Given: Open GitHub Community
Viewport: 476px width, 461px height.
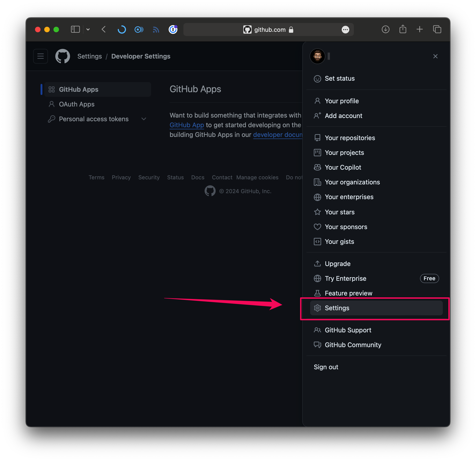Looking at the screenshot, I should tap(376, 345).
